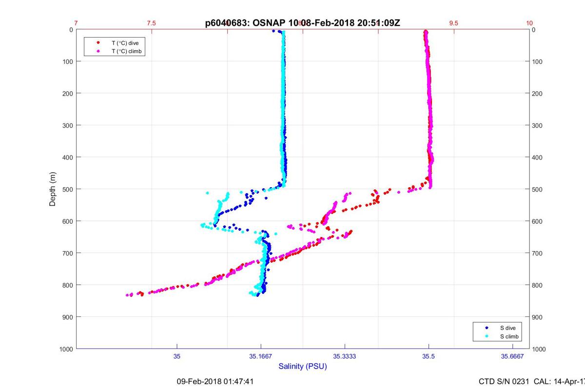This screenshot has width=585, height=392.
Task: Click the timestamp '09-Feb-2018 01:47:41'
Action: click(215, 381)
